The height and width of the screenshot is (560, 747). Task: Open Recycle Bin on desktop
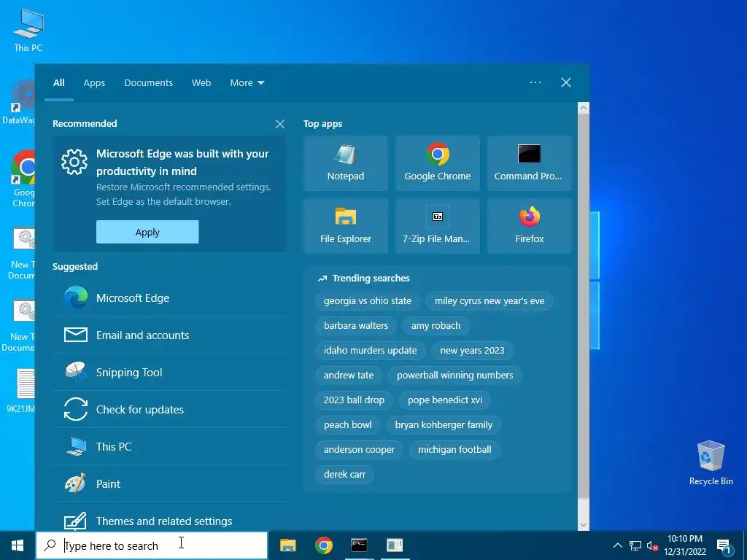(711, 463)
